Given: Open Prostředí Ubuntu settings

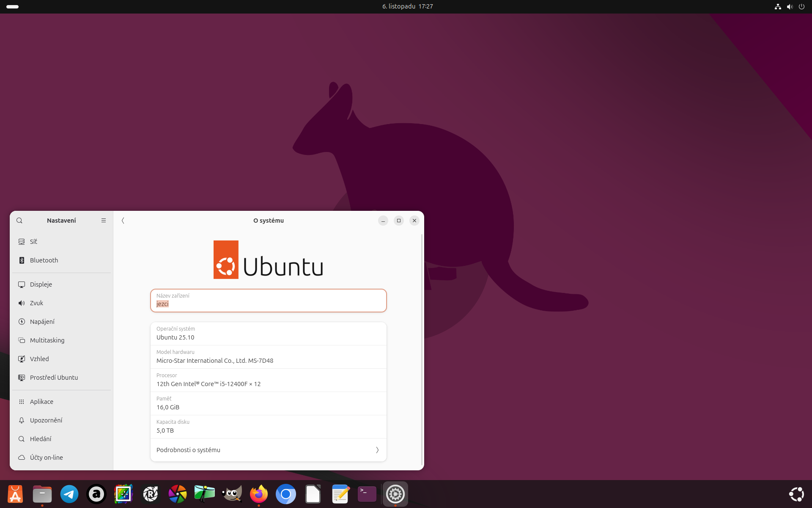Looking at the screenshot, I should click(62, 378).
